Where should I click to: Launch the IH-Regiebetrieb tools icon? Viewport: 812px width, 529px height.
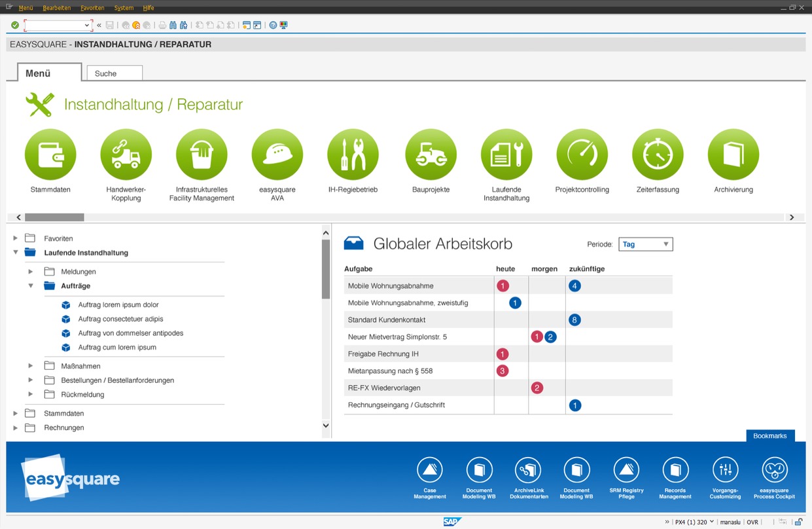(353, 155)
